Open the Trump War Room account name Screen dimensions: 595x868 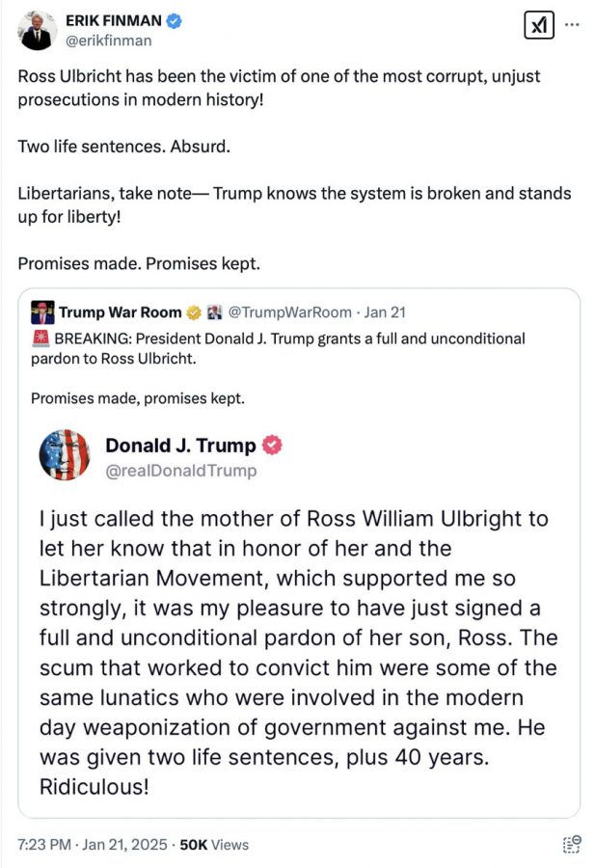point(120,312)
